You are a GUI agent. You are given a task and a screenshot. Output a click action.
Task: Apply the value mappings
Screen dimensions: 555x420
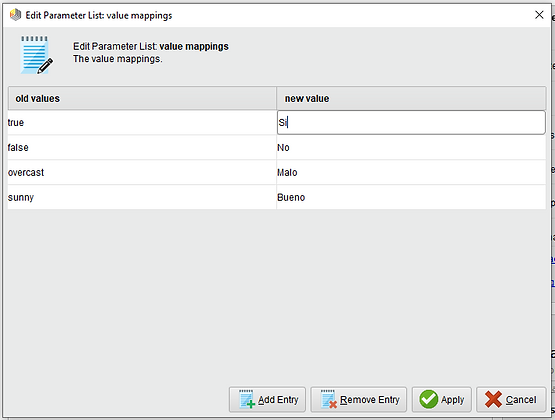pyautogui.click(x=441, y=399)
